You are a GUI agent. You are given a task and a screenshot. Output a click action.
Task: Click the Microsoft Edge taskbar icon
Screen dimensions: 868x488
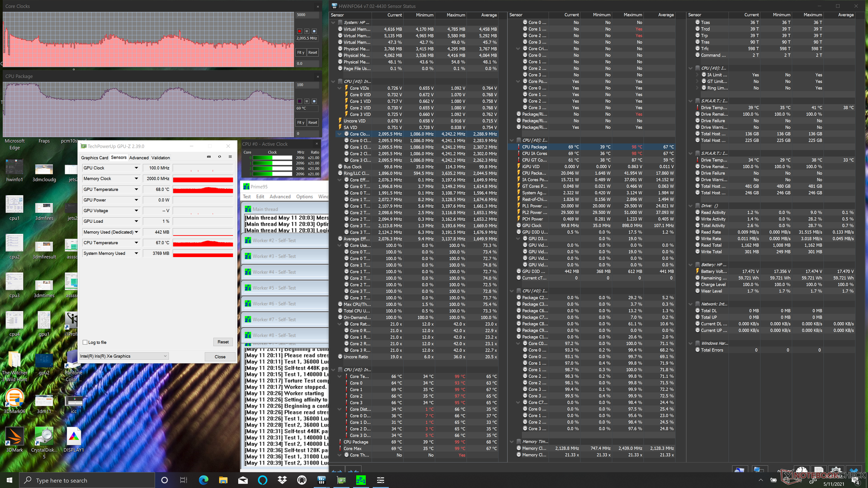click(x=203, y=480)
